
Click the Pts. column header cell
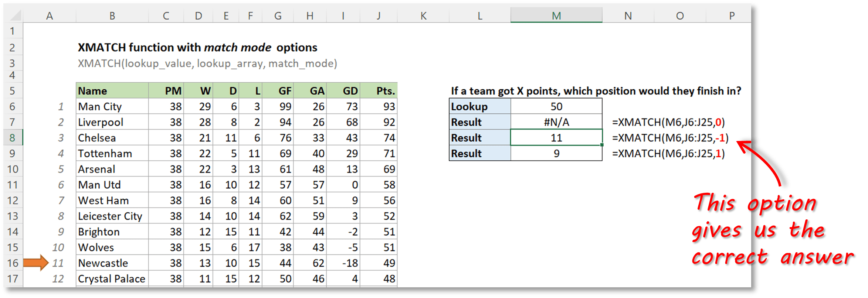[381, 90]
